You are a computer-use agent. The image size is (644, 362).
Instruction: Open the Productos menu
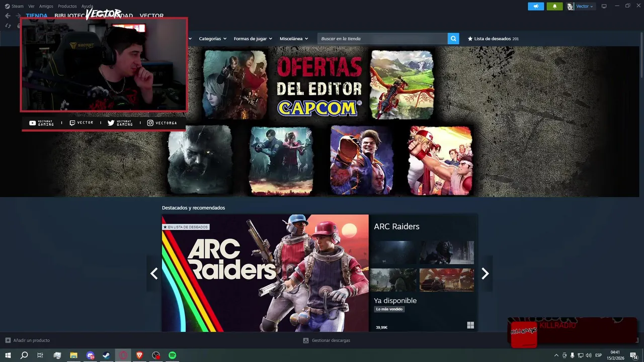tap(67, 6)
